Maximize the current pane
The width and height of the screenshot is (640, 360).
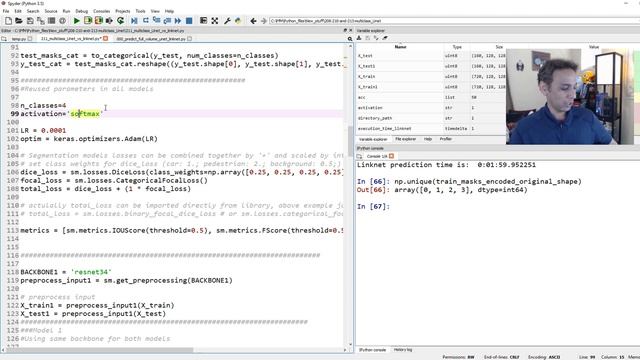[x=203, y=20]
